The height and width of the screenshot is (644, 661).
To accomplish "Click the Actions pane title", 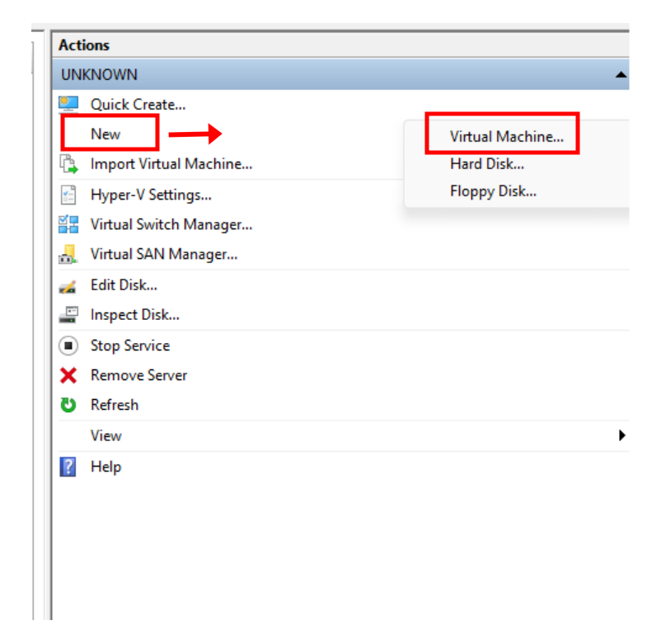I will pos(84,45).
